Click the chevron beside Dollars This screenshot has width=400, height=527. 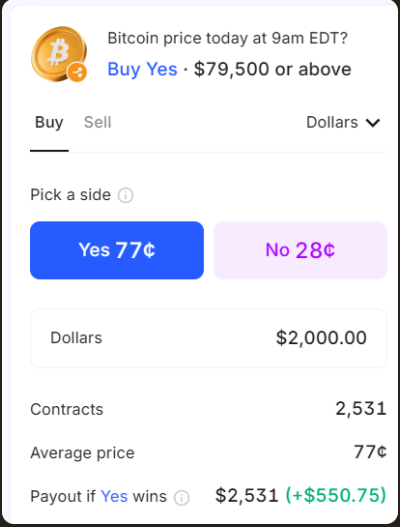coord(373,123)
